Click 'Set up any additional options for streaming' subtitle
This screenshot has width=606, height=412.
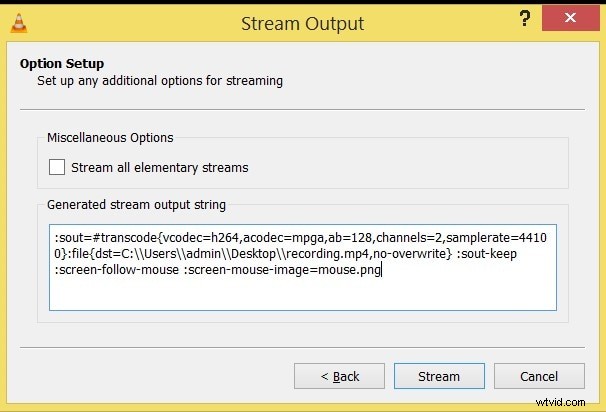[x=160, y=81]
